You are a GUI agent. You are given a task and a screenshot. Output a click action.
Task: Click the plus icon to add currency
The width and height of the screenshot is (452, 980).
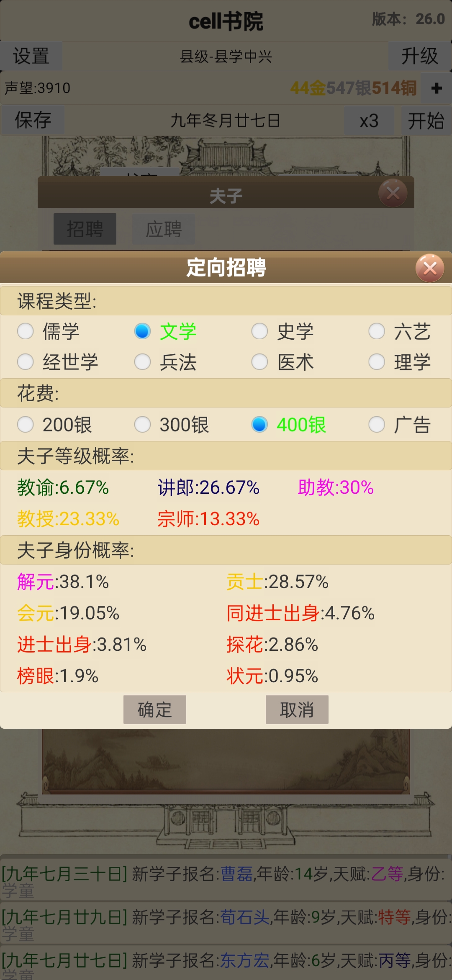(436, 88)
